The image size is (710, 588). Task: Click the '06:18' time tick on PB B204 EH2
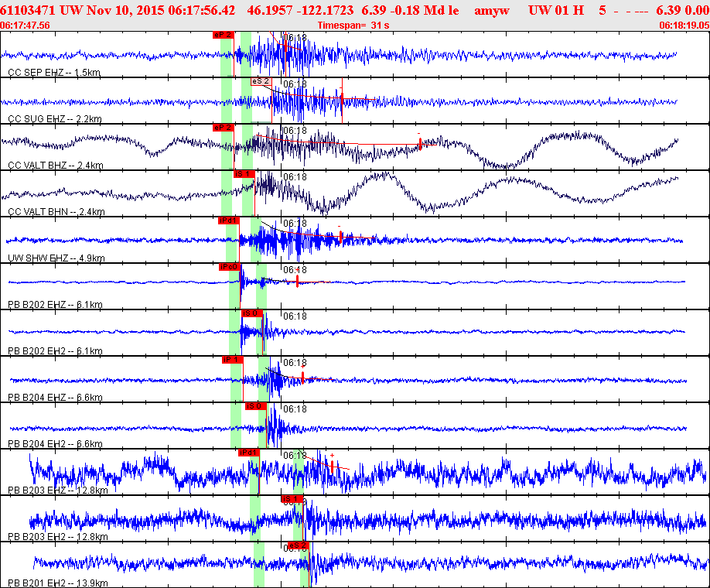[x=295, y=409]
